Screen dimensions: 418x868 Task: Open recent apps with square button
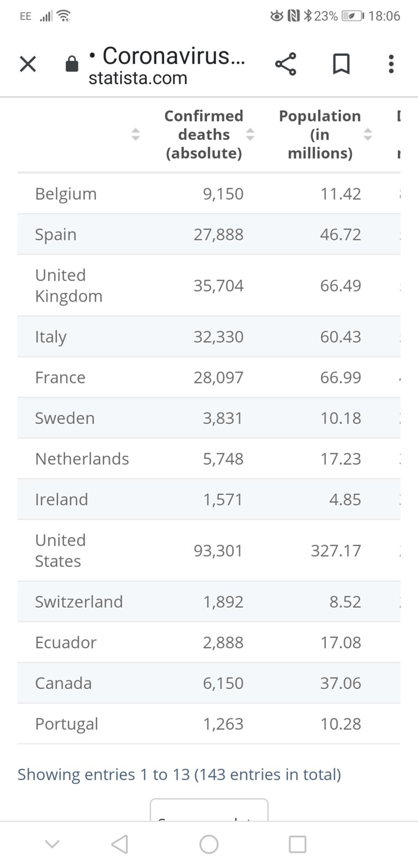(297, 844)
